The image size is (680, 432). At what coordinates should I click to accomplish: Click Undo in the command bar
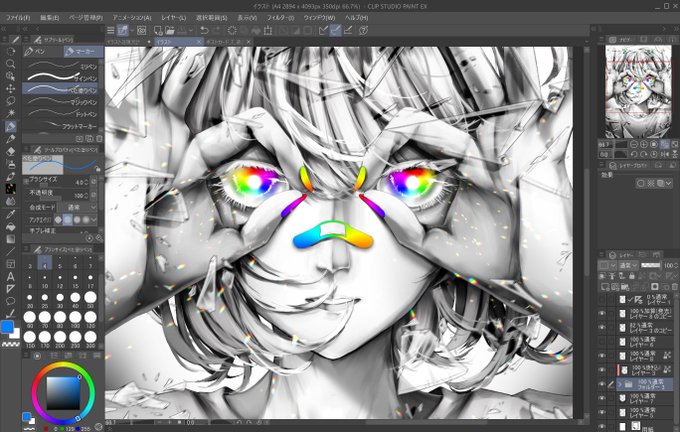pos(204,30)
